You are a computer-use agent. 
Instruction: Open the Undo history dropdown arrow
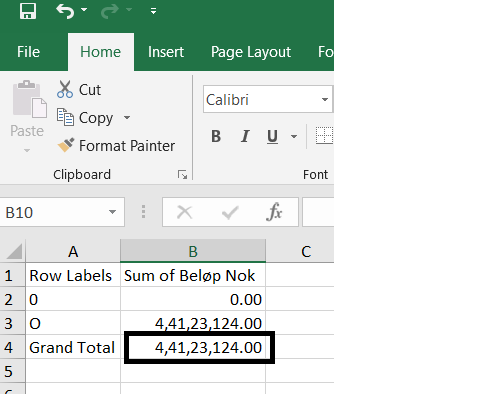tap(84, 10)
